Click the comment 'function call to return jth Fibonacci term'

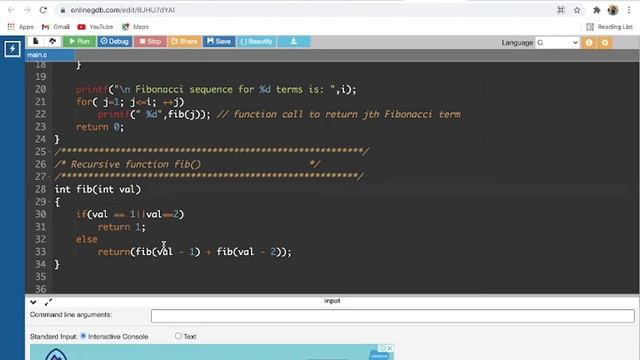[347, 114]
